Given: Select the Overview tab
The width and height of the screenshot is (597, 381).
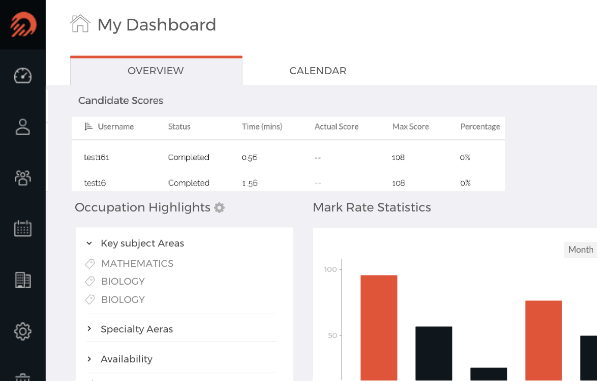Looking at the screenshot, I should click(156, 71).
